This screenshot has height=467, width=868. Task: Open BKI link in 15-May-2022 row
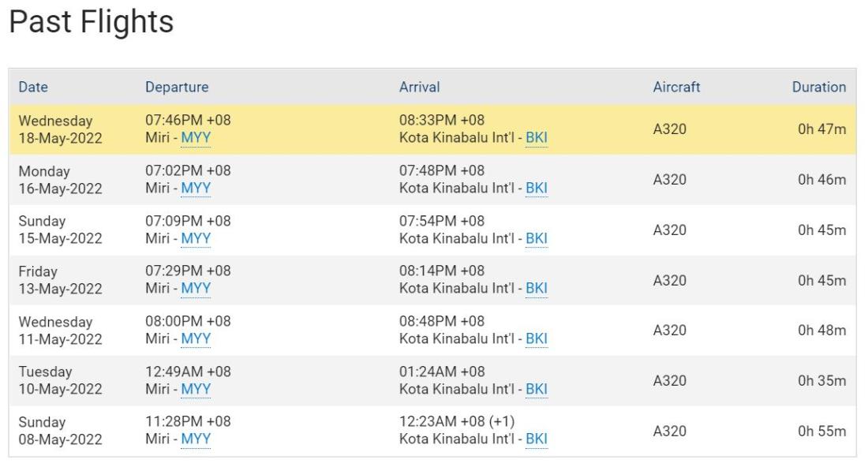[x=537, y=238]
